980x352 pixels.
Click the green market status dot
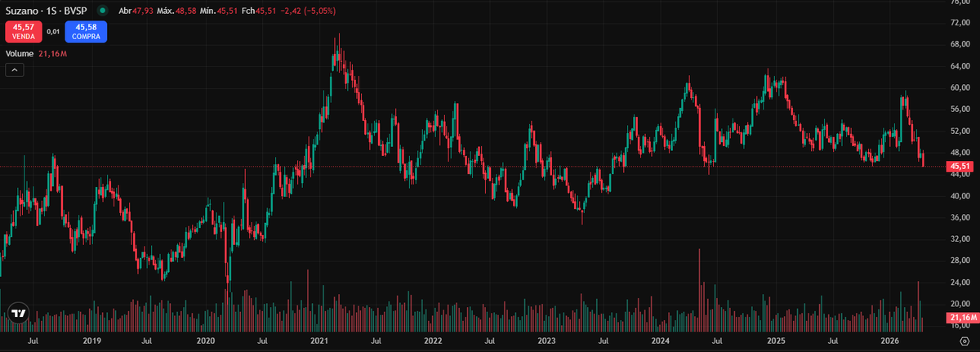click(x=101, y=11)
